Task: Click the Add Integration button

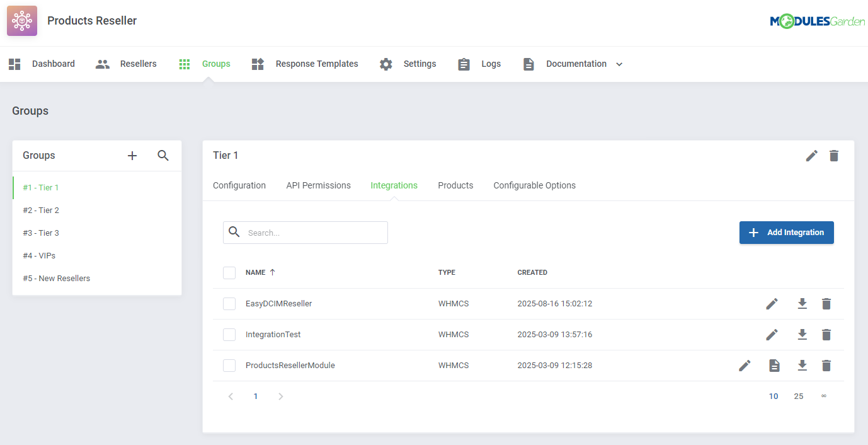Action: click(x=786, y=232)
